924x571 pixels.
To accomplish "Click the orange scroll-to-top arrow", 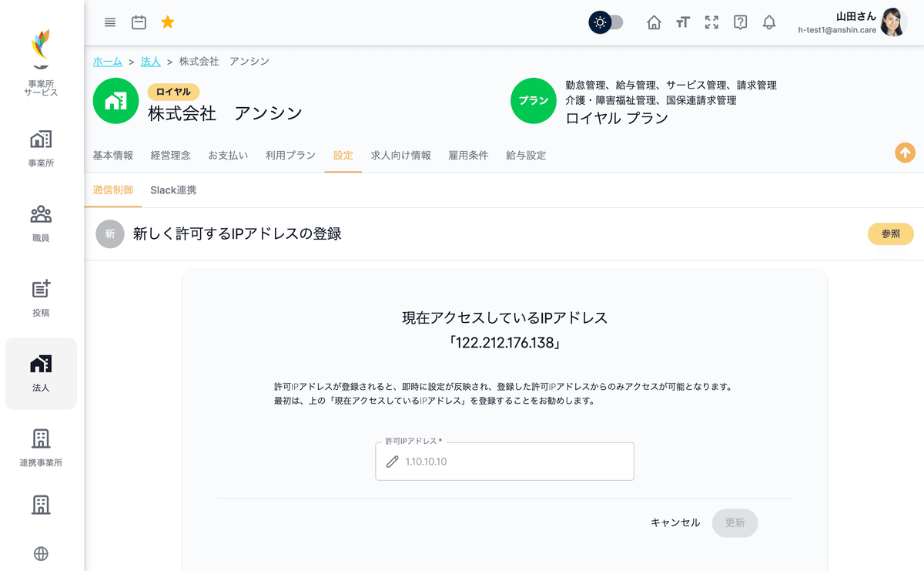I will click(x=905, y=153).
